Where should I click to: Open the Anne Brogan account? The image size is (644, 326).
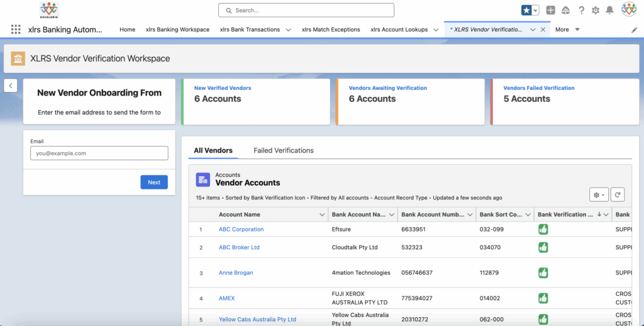click(x=236, y=273)
